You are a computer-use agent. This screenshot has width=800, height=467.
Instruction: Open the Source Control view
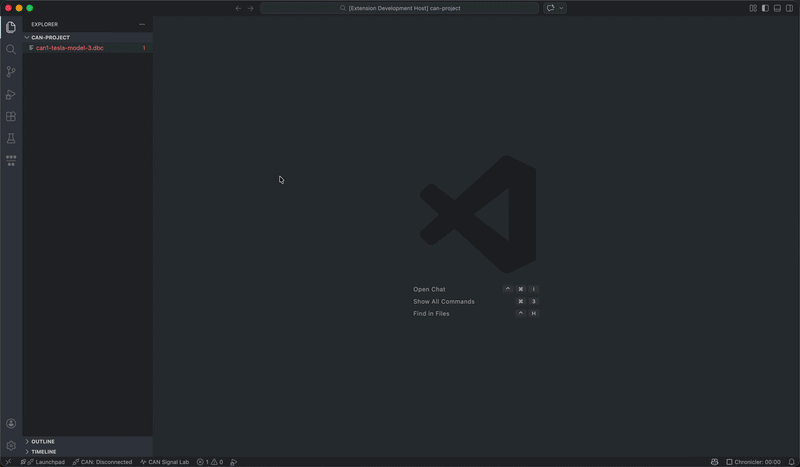pos(11,72)
